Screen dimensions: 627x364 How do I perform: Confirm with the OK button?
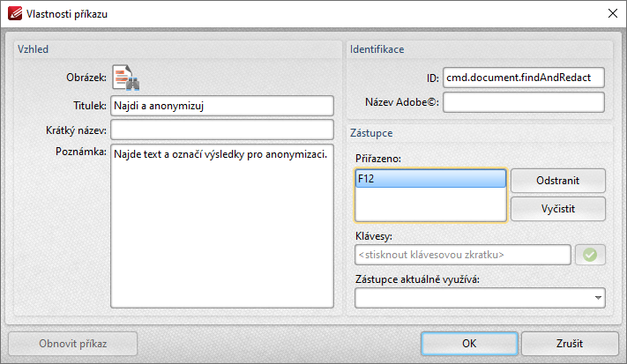[x=469, y=344]
